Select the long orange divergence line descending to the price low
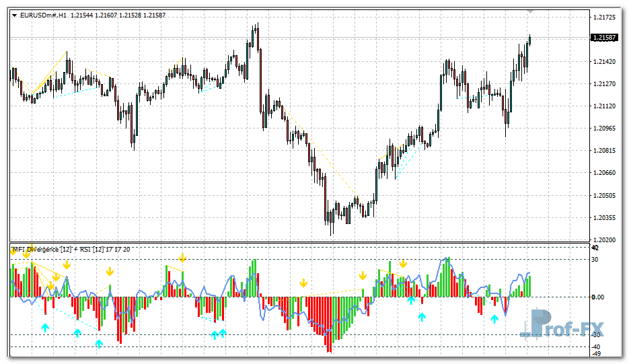Viewport: 629px width, 364px height. [320, 151]
